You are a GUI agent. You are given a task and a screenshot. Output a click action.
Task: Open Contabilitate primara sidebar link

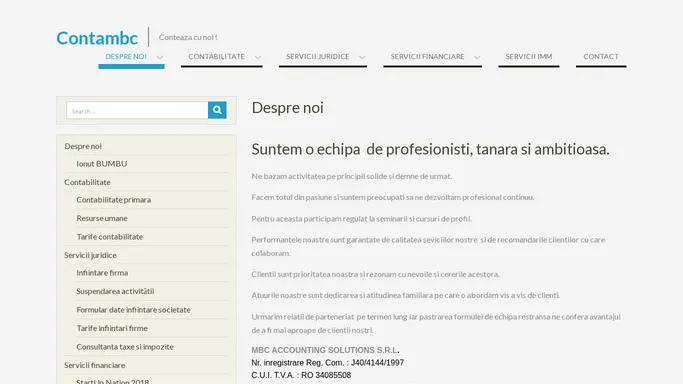point(113,200)
